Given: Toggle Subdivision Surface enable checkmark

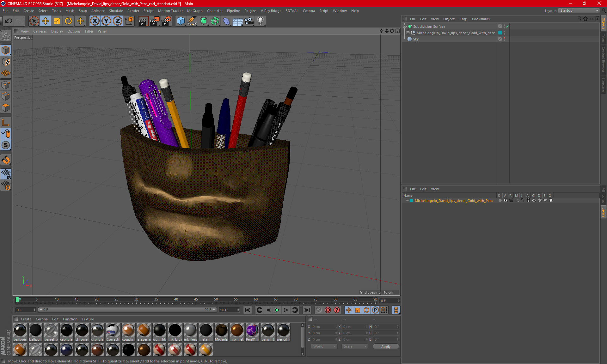Looking at the screenshot, I should (507, 27).
